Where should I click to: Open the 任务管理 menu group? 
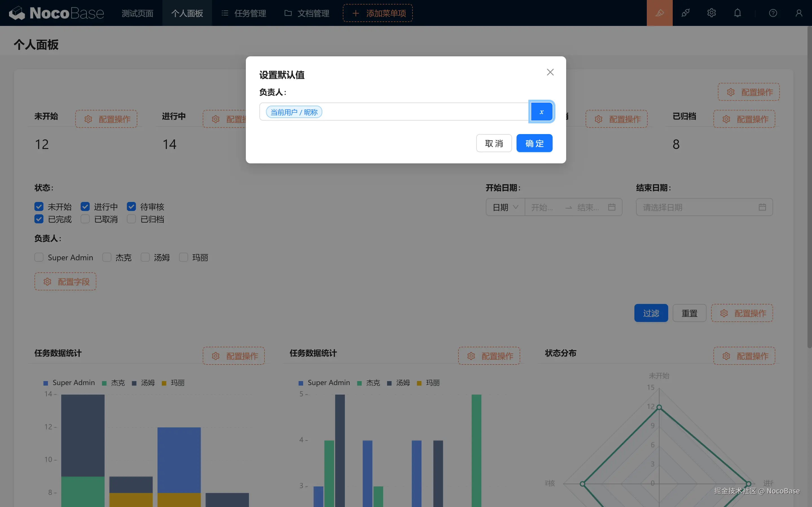tap(244, 13)
